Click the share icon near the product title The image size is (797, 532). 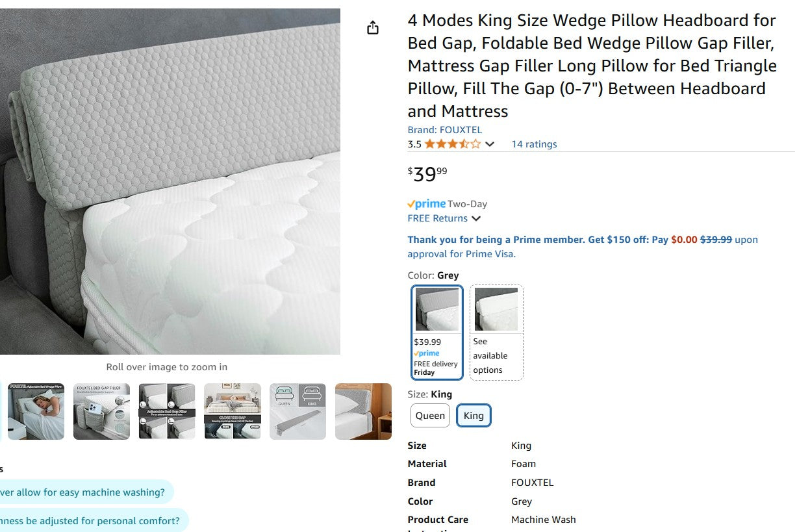click(372, 27)
